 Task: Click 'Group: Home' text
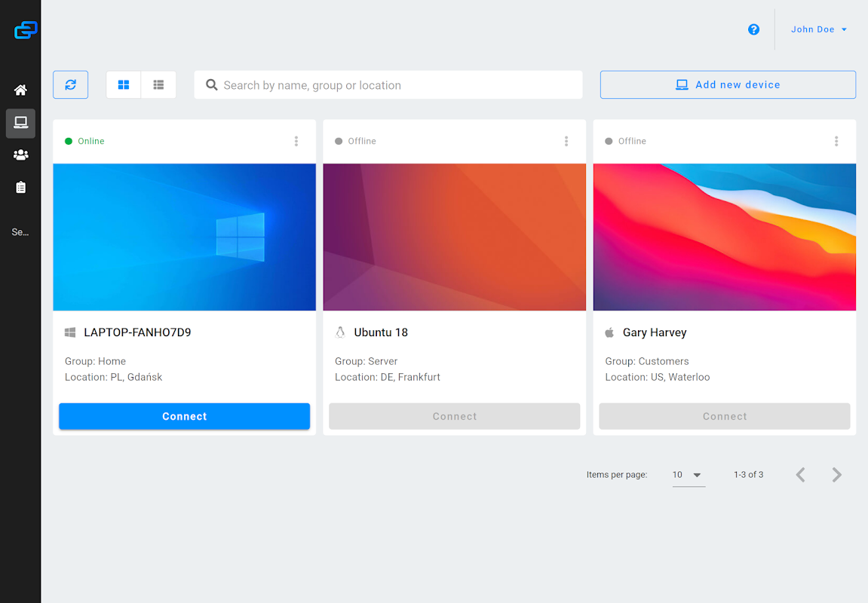[x=95, y=361]
